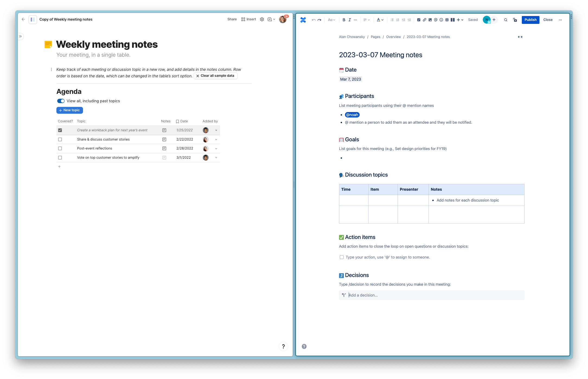Expand the Post-event reflections row chevron
This screenshot has width=588, height=379.
click(216, 149)
